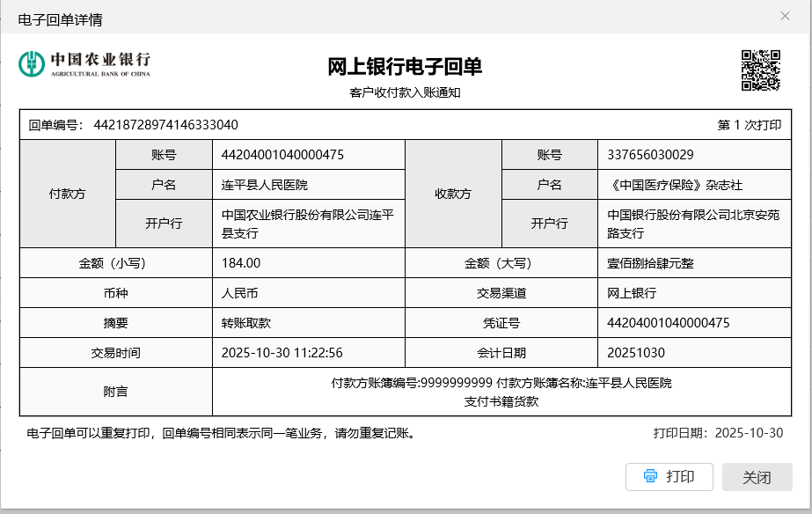Click the payer name 连平县人民医院 in 户名 row
This screenshot has width=812, height=514.
[x=265, y=185]
